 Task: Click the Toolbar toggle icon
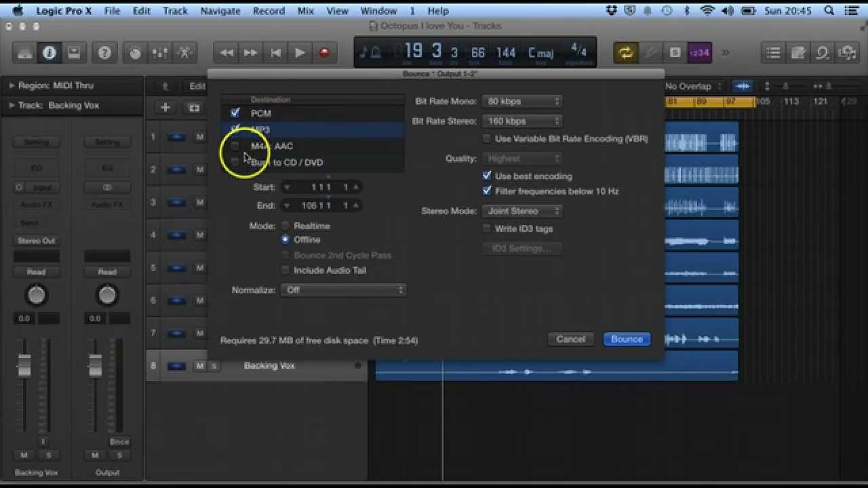coord(74,52)
